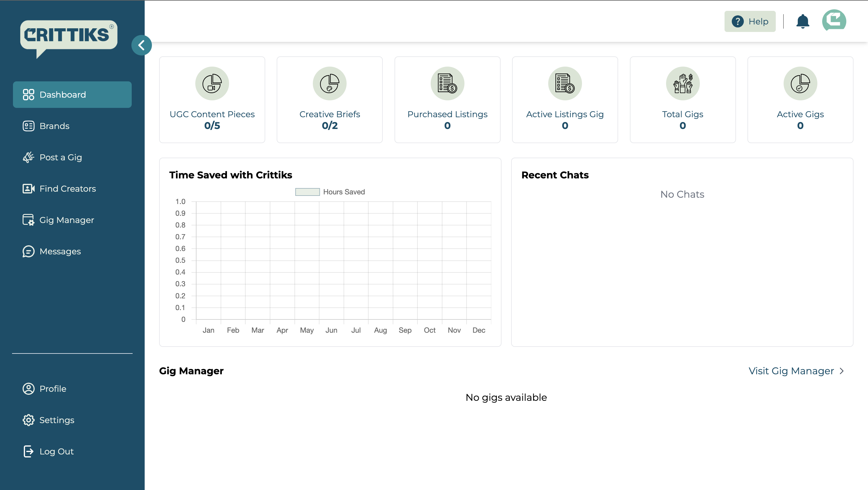Click the Settings gear icon
Viewport: 868px width, 490px height.
tap(28, 420)
